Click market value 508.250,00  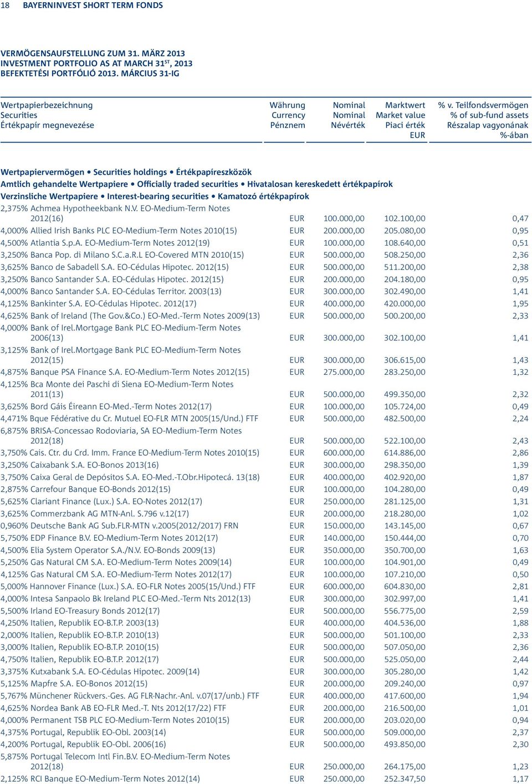pos(405,255)
